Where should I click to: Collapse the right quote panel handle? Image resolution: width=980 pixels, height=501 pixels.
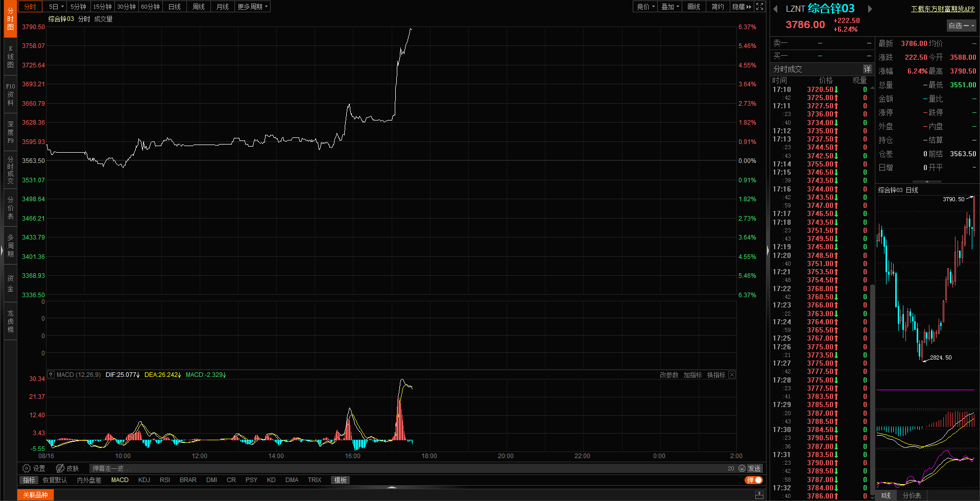coord(768,250)
